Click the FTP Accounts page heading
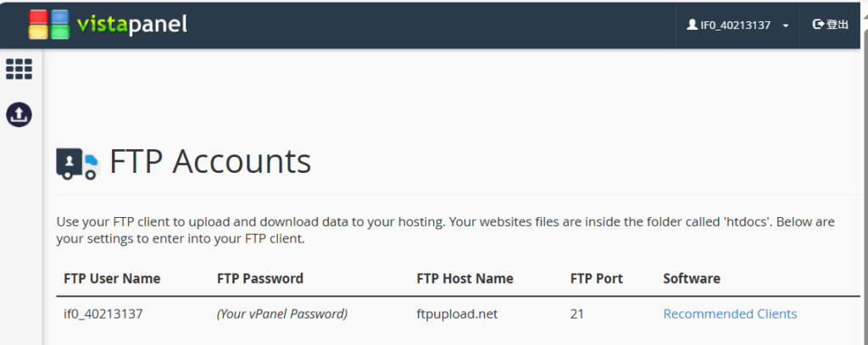The width and height of the screenshot is (868, 345). coord(210,161)
